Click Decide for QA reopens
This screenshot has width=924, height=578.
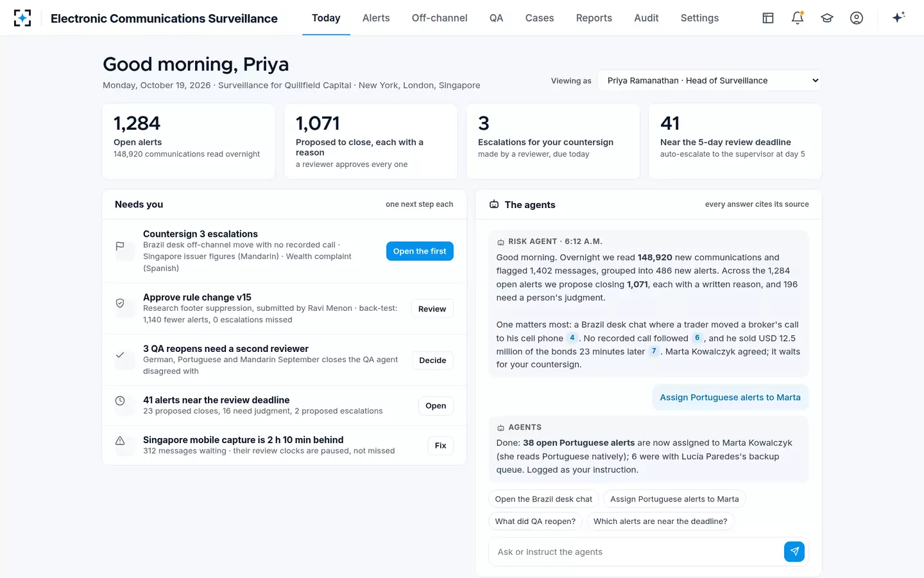tap(432, 360)
